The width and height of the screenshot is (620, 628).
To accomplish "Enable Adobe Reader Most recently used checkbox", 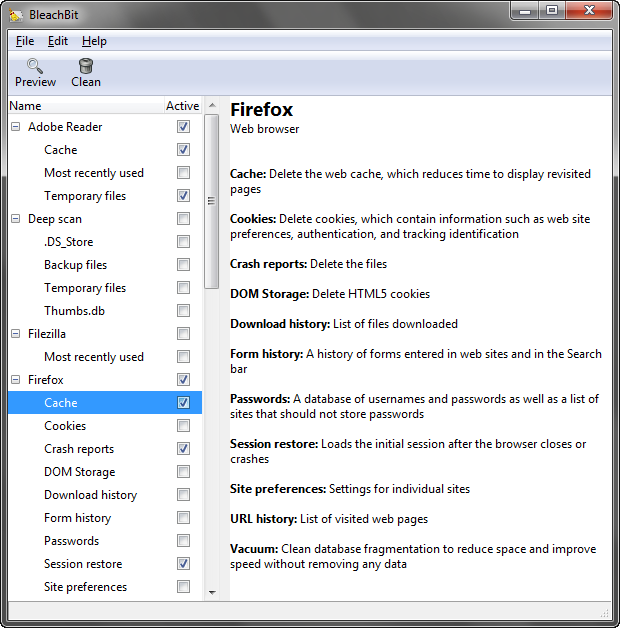I will (x=183, y=173).
